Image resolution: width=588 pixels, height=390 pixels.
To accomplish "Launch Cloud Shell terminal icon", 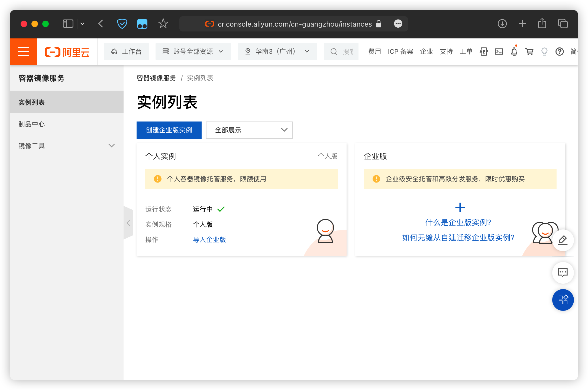I will (499, 52).
